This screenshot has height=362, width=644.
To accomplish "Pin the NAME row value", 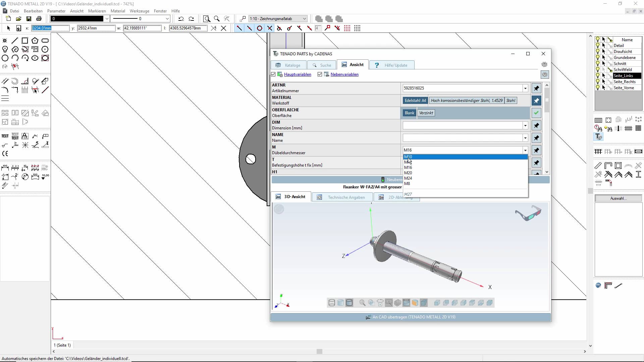I will (x=536, y=138).
